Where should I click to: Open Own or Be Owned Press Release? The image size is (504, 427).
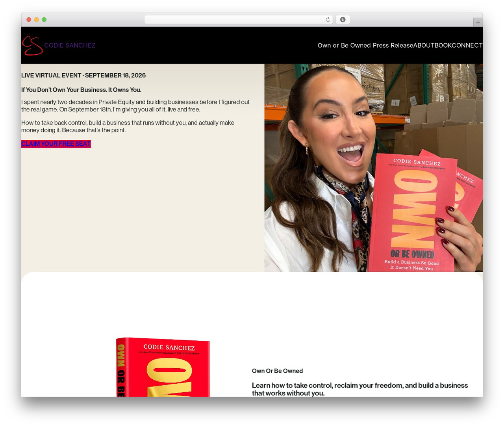(365, 45)
